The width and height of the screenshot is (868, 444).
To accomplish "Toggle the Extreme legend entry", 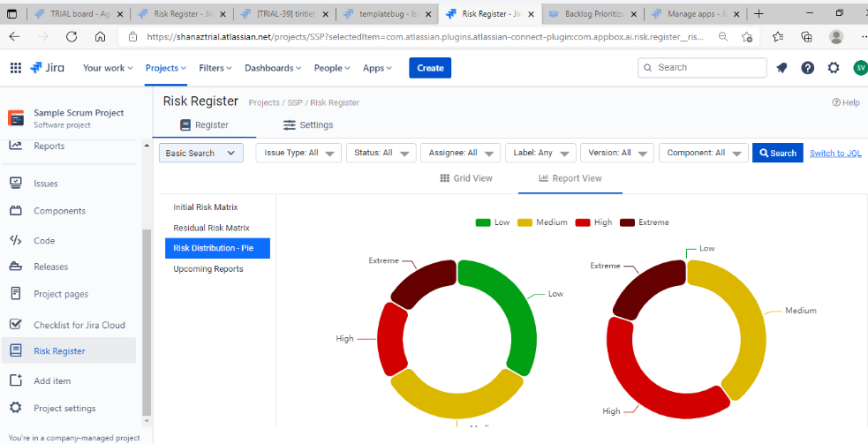I will point(645,222).
